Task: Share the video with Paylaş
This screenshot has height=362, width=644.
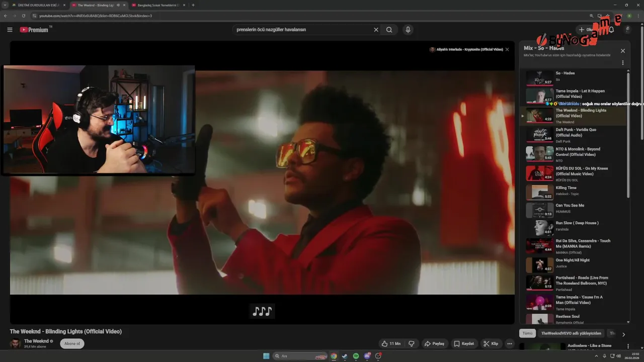Action: click(435, 344)
